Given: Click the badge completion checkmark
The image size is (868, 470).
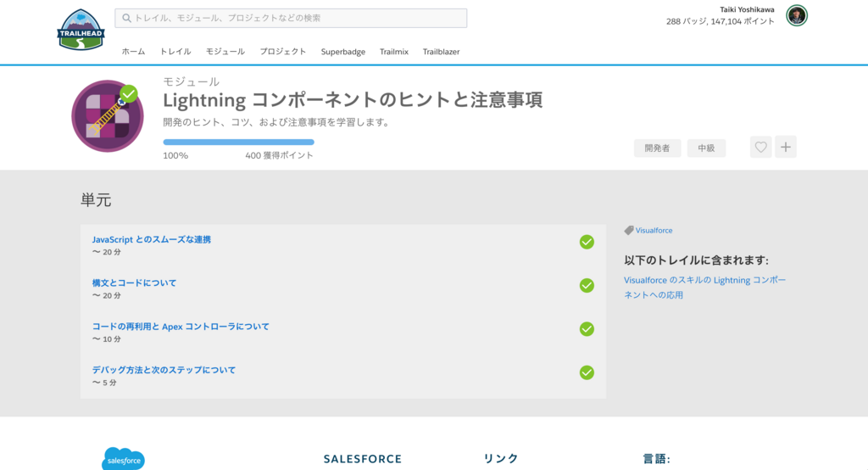Looking at the screenshot, I should click(x=129, y=93).
